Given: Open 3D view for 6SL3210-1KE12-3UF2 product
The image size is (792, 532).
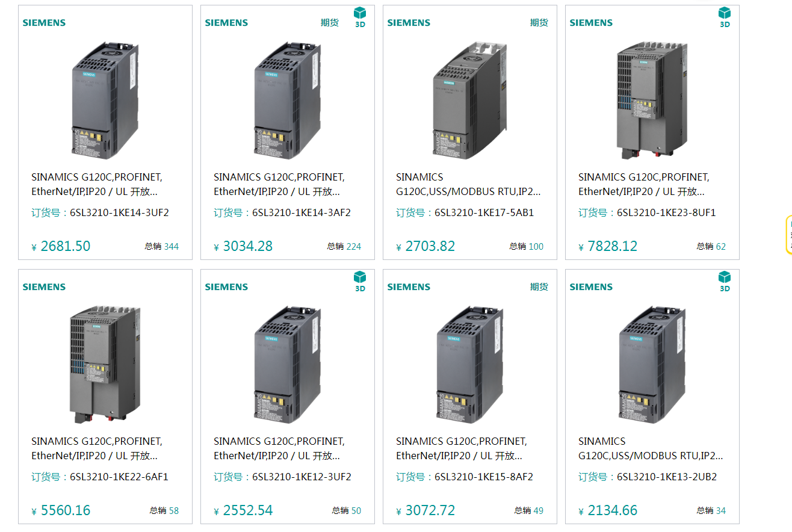Looking at the screenshot, I should tap(360, 281).
